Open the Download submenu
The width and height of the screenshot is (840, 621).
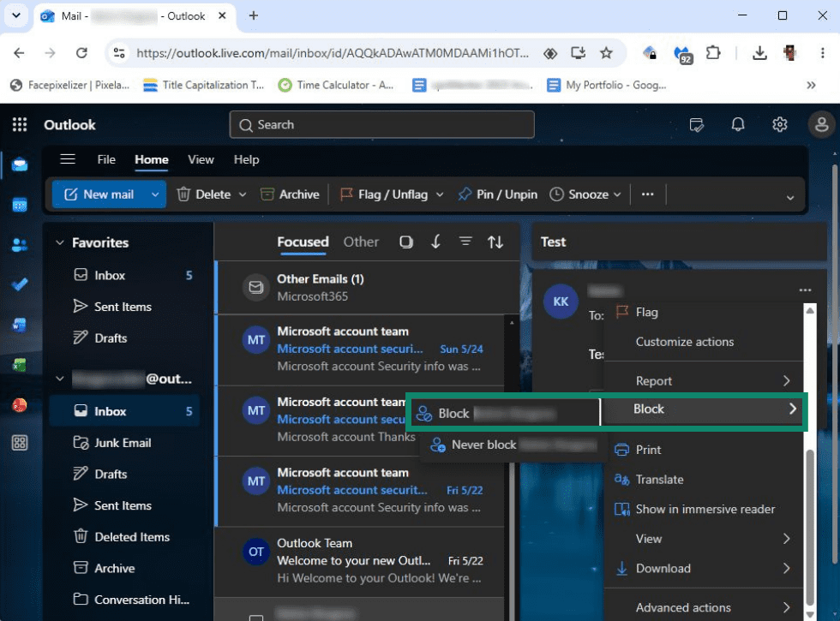(x=704, y=569)
